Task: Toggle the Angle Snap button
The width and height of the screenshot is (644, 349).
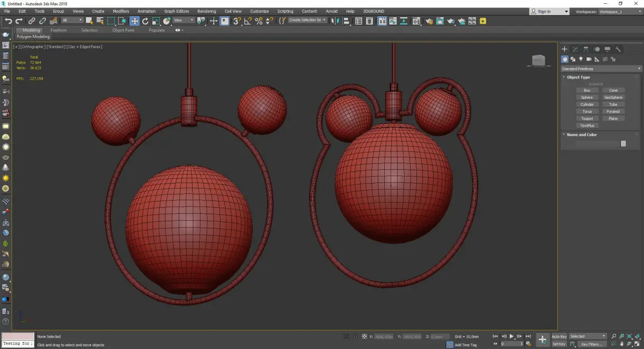Action: [x=247, y=21]
